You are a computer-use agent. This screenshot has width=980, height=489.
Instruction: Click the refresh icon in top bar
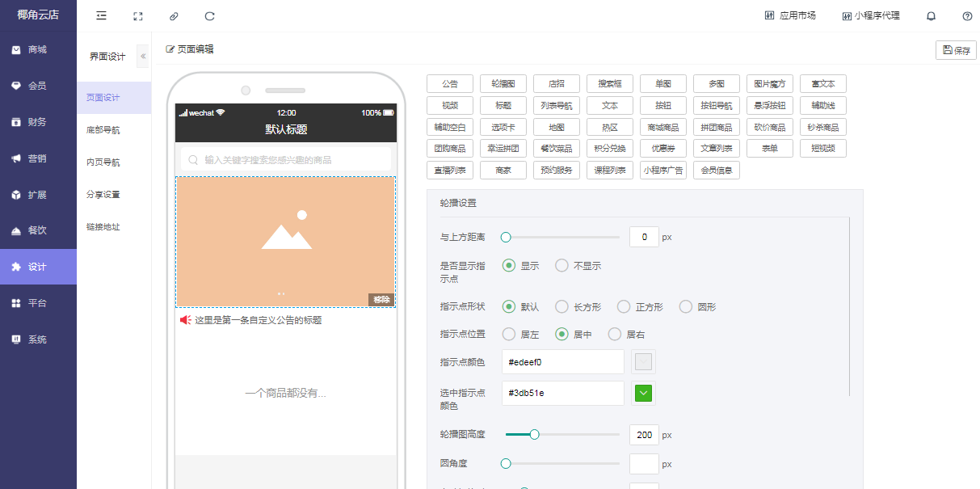click(210, 16)
